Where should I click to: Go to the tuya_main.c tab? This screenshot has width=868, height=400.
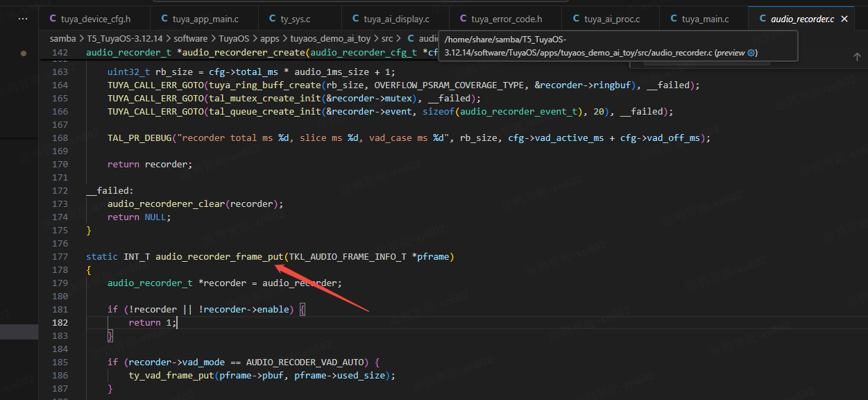(704, 19)
